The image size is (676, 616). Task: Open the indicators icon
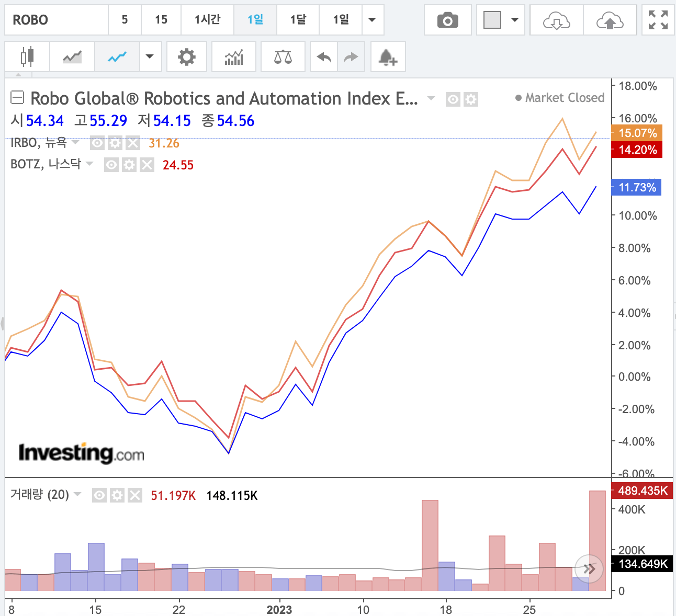234,56
